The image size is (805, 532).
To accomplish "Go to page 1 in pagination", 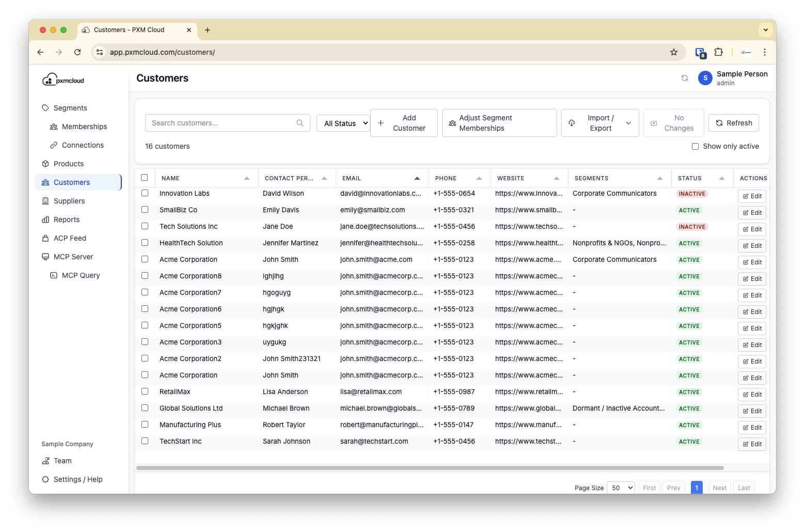I will tap(697, 488).
